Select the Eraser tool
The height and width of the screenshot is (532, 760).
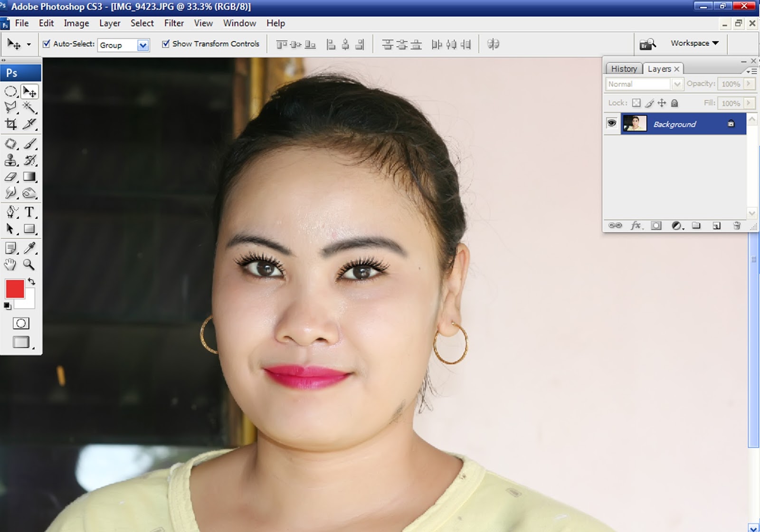(x=11, y=177)
